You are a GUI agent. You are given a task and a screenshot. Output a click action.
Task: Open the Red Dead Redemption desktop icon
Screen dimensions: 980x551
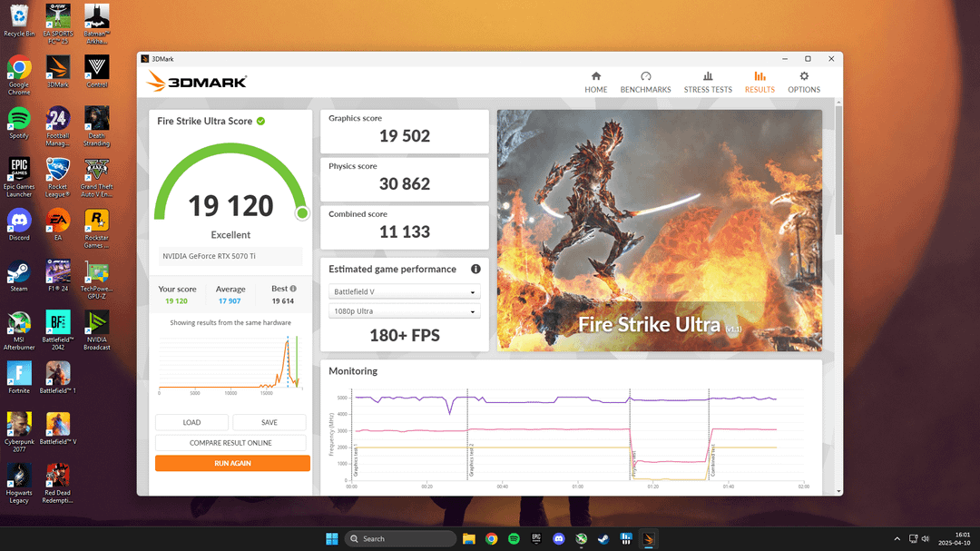pyautogui.click(x=57, y=484)
